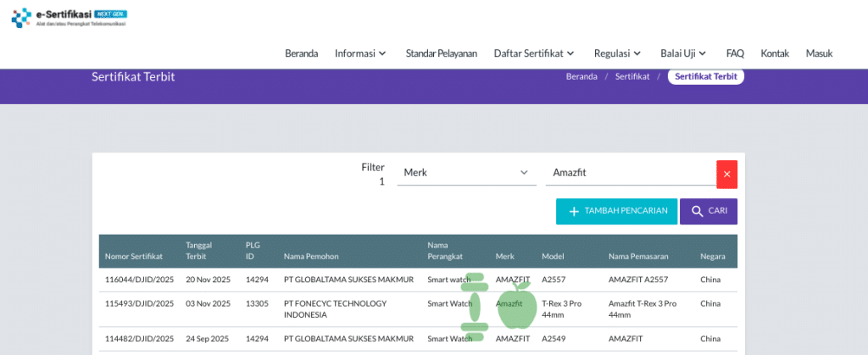Open the FAQ page
Image resolution: width=868 pixels, height=355 pixels.
pos(735,53)
